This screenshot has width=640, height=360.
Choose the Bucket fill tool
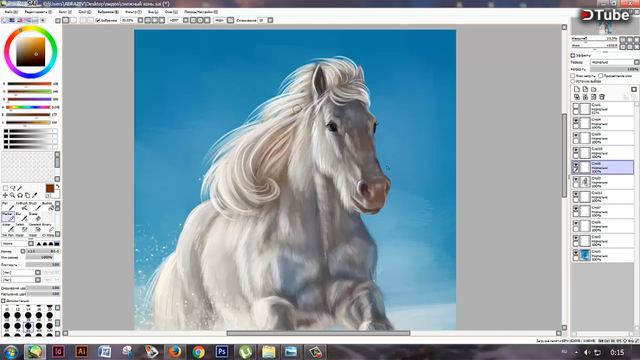[48, 206]
